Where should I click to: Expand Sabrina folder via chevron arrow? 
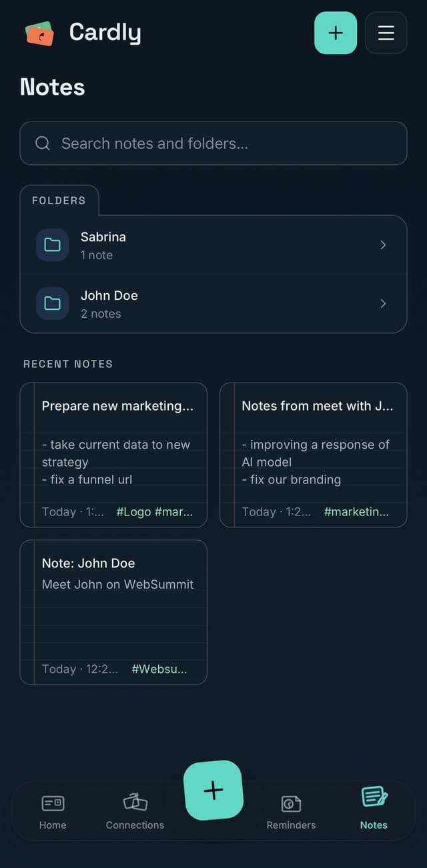(x=383, y=245)
